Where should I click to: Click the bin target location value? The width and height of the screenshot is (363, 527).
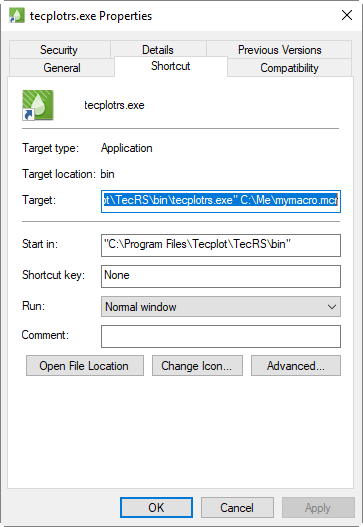click(x=108, y=174)
